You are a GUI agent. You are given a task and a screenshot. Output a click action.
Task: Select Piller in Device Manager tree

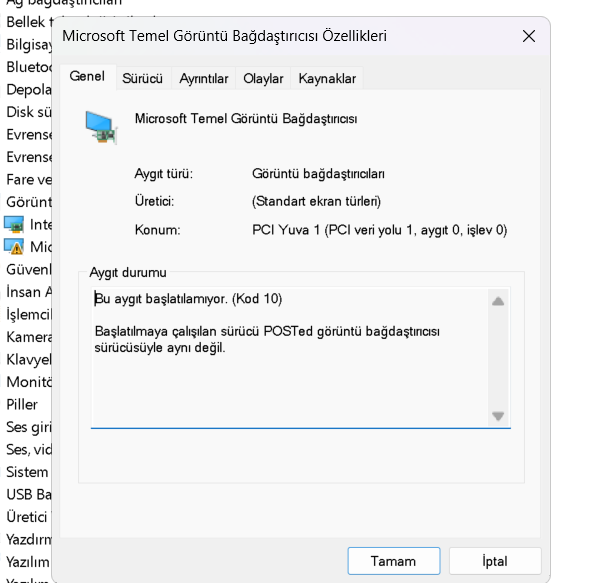tap(22, 404)
